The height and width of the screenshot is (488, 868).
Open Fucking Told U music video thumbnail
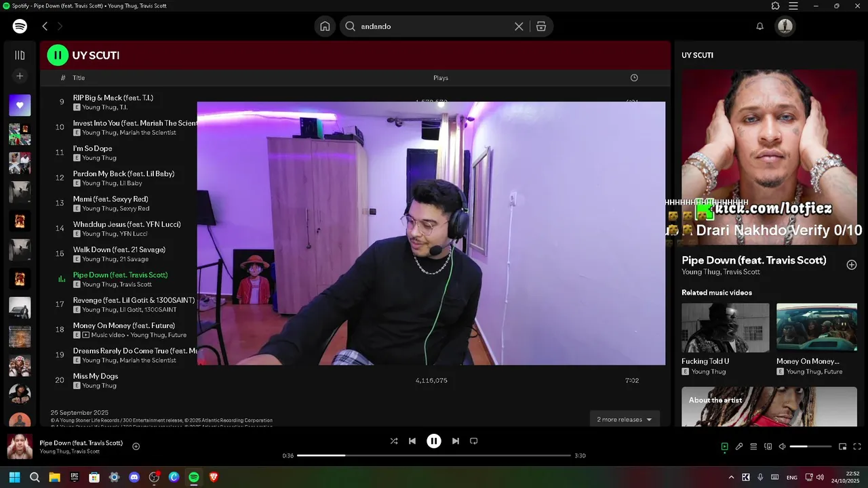click(x=726, y=327)
